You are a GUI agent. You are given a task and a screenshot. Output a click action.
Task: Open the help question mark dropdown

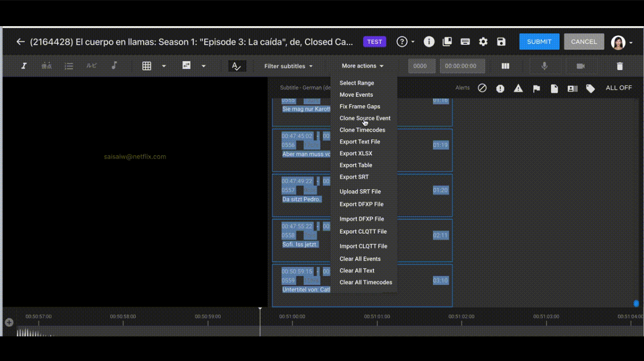pyautogui.click(x=405, y=42)
